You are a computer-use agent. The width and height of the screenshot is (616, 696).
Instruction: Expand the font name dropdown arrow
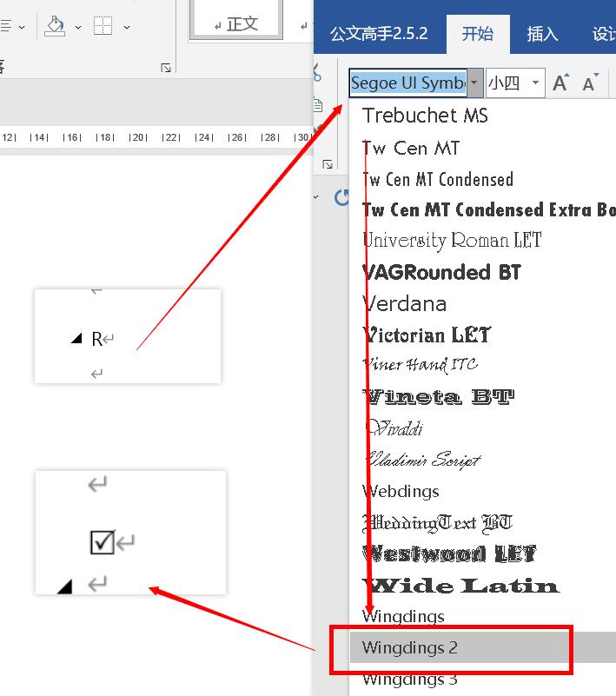[x=474, y=83]
